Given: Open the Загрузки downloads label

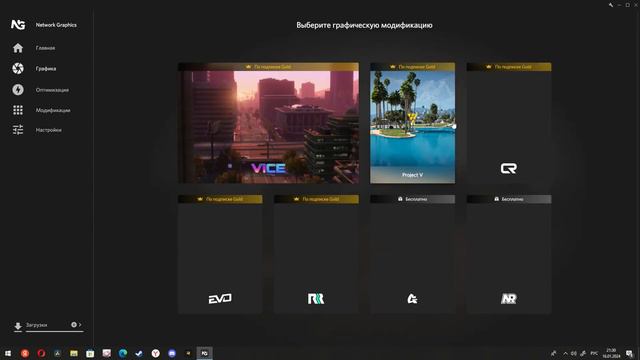Looking at the screenshot, I should 37,325.
